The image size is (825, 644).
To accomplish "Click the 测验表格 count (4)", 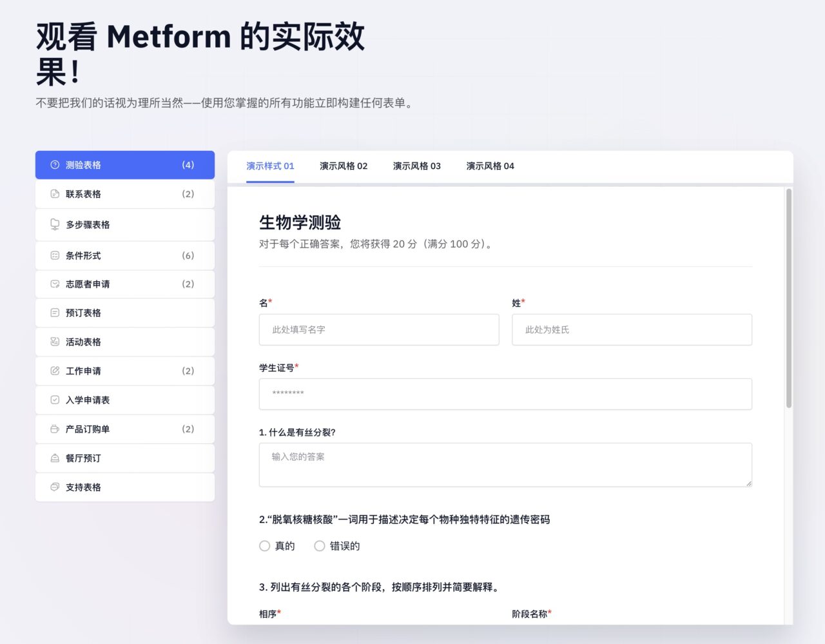I will pos(188,165).
